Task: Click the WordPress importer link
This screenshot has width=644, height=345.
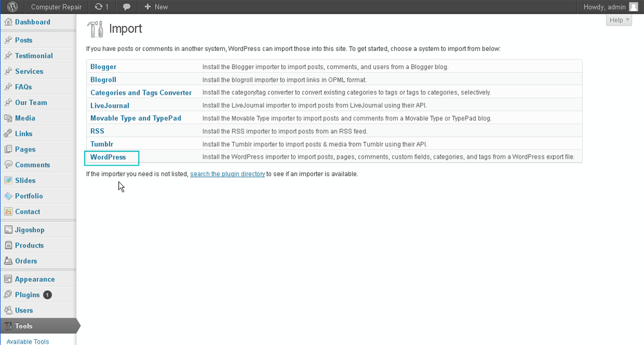Action: tap(108, 157)
